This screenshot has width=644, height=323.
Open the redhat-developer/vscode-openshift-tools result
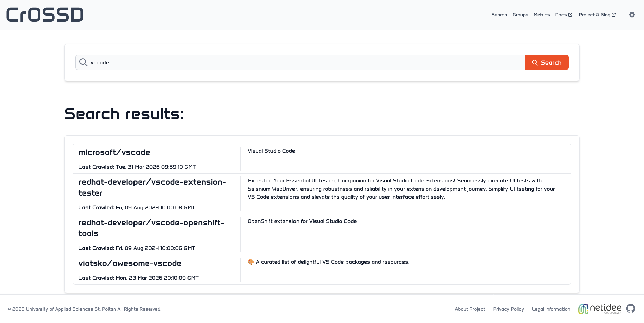point(151,228)
